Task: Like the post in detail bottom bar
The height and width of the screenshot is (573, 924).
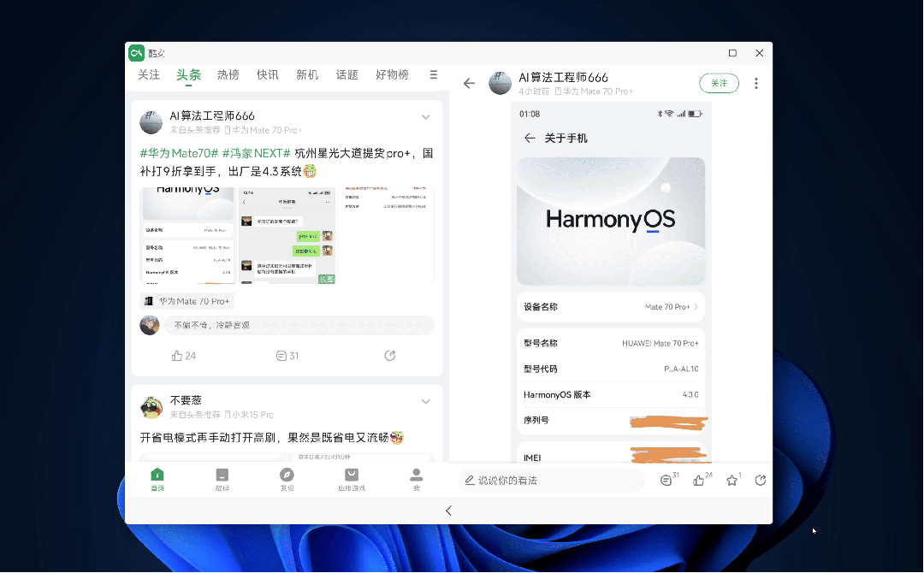Action: pyautogui.click(x=700, y=480)
